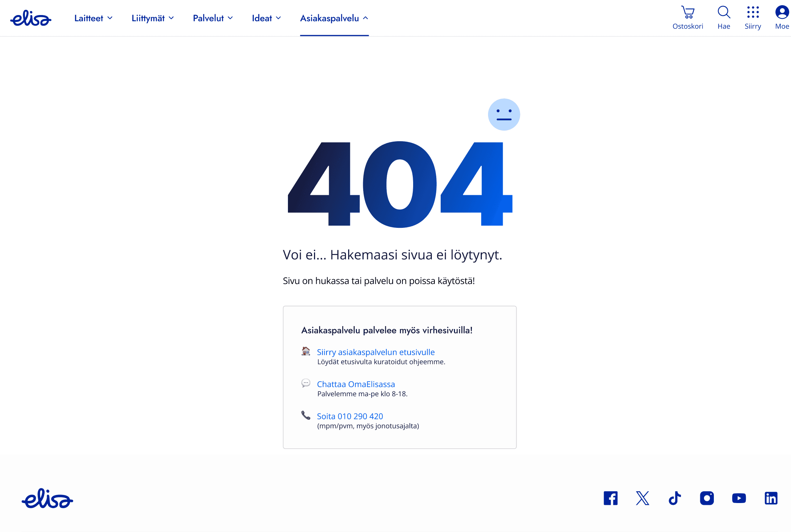Expand the Laitteet menu
This screenshot has height=532, width=791.
pyautogui.click(x=93, y=18)
